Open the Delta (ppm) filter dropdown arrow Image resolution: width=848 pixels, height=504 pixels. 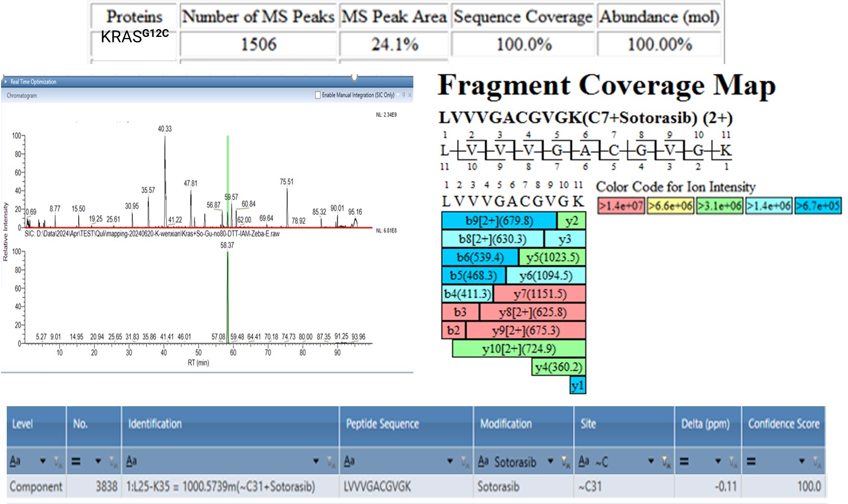click(718, 461)
